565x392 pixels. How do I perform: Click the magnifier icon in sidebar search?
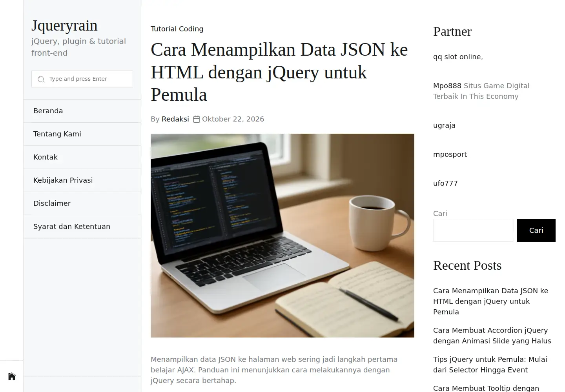point(41,79)
